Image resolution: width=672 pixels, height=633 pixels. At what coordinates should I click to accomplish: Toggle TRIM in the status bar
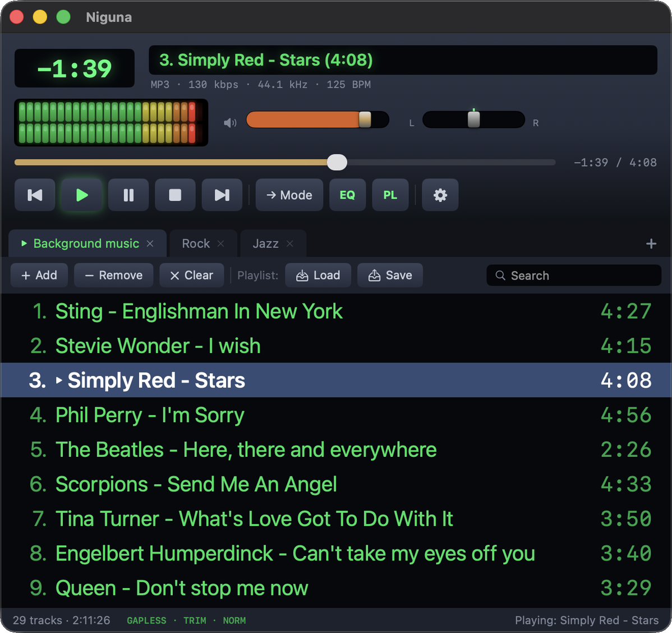click(195, 621)
